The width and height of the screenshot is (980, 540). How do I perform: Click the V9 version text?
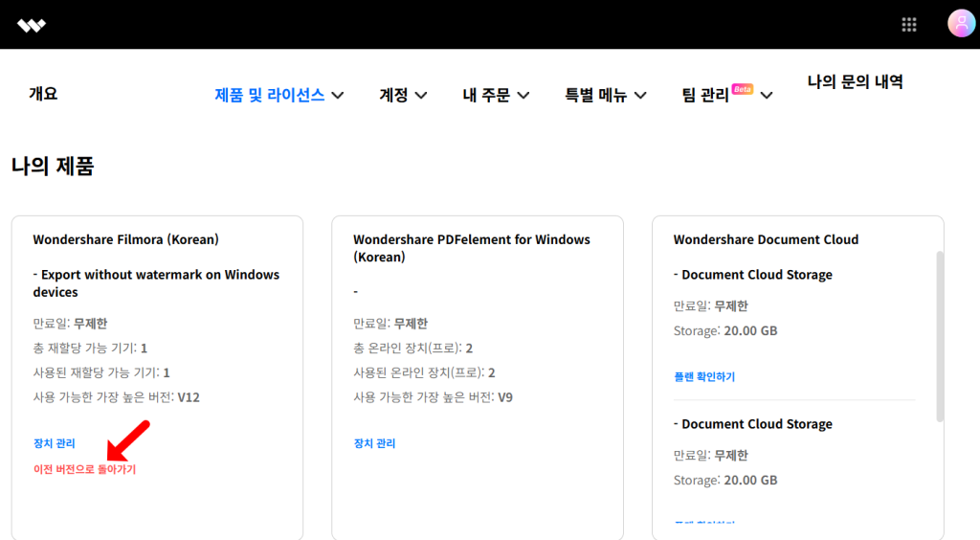tap(505, 397)
